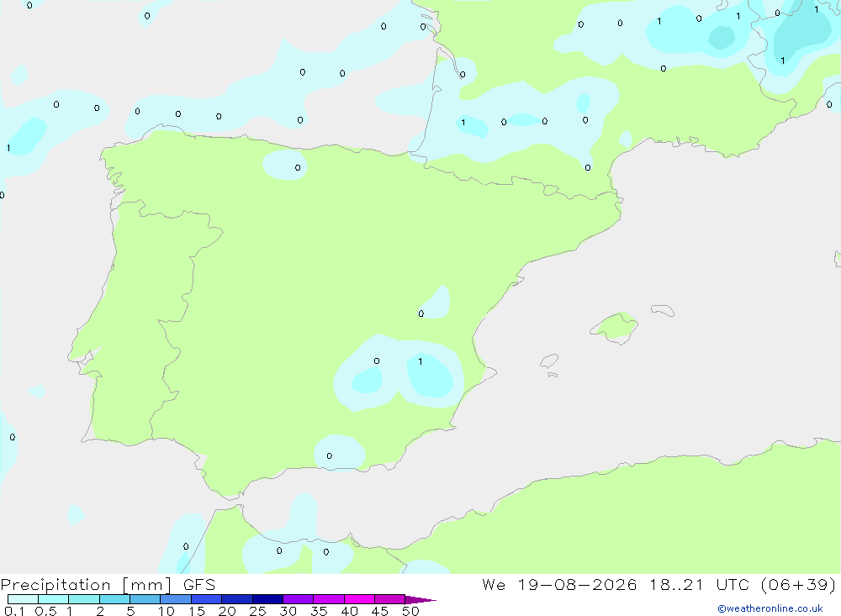Click the 25–30 mm navy legend swatch

tap(267, 599)
